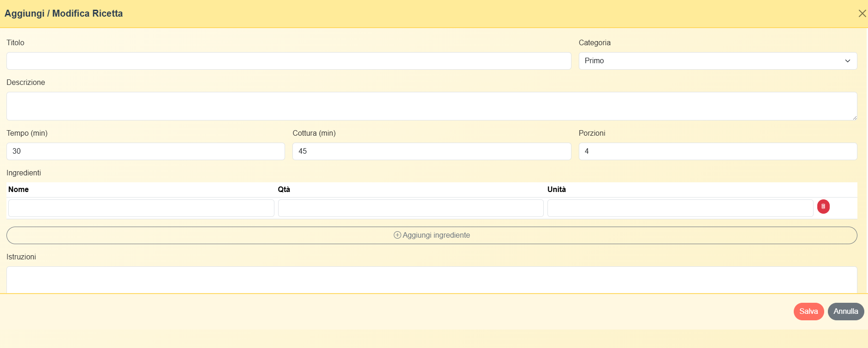Grab the Descrizione textarea resize handle
868x348 pixels.
click(855, 118)
